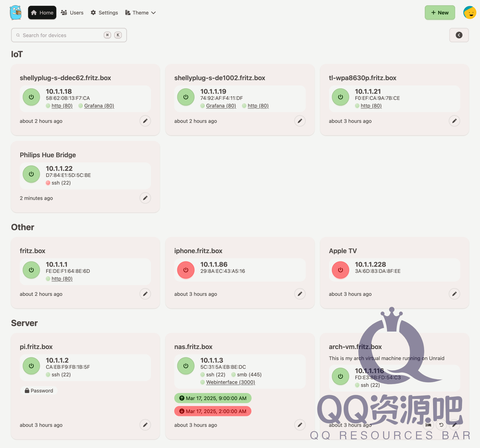Click the green wake schedule Mar 17, 9:00:00 AM
This screenshot has width=480, height=448.
[x=213, y=398]
